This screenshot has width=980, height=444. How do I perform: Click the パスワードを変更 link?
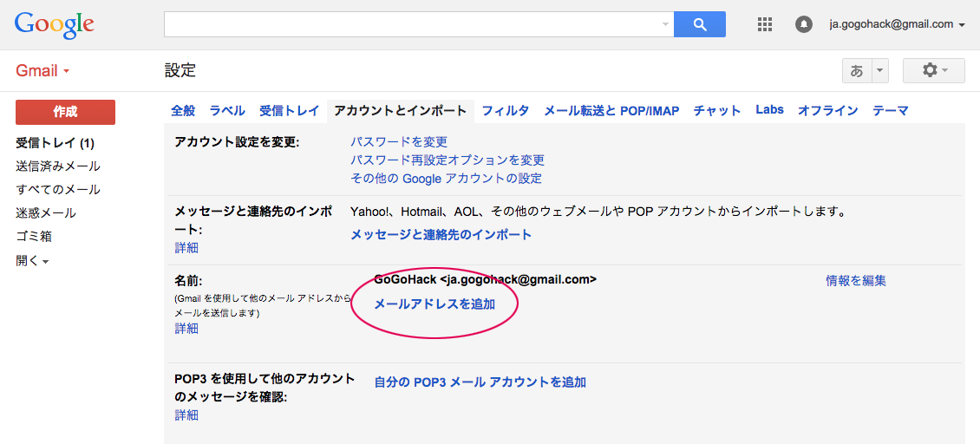pyautogui.click(x=399, y=142)
